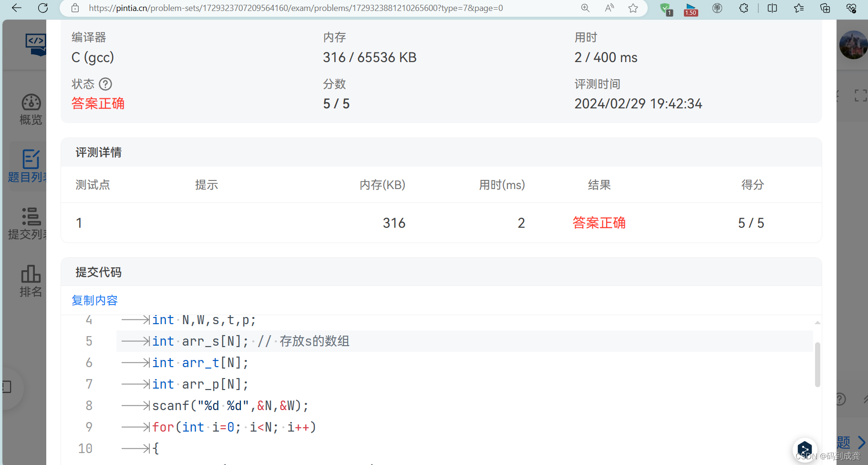Viewport: 868px width, 465px height.
Task: Open the round globe extension icon
Action: click(717, 8)
